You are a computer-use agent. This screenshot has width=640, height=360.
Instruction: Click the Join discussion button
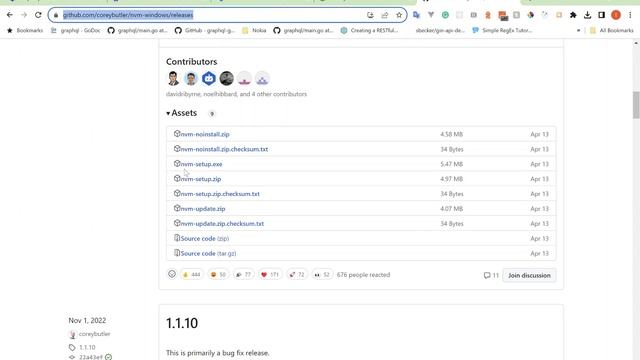pos(529,275)
